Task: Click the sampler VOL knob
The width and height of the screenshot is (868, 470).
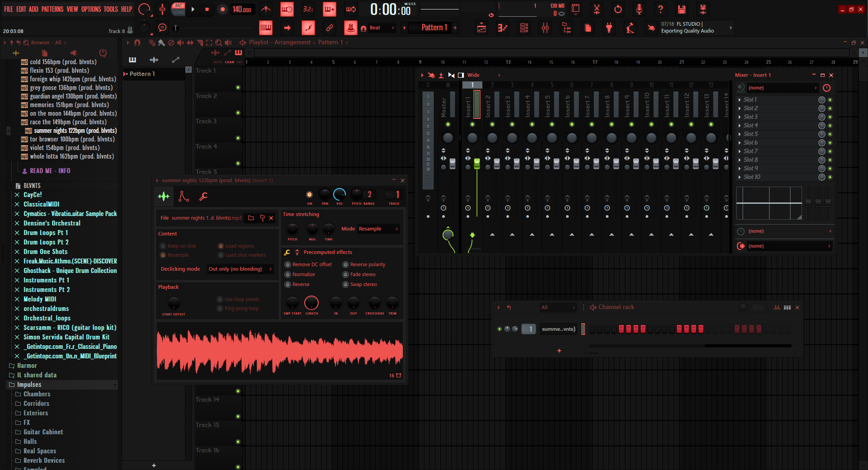Action: click(x=339, y=194)
